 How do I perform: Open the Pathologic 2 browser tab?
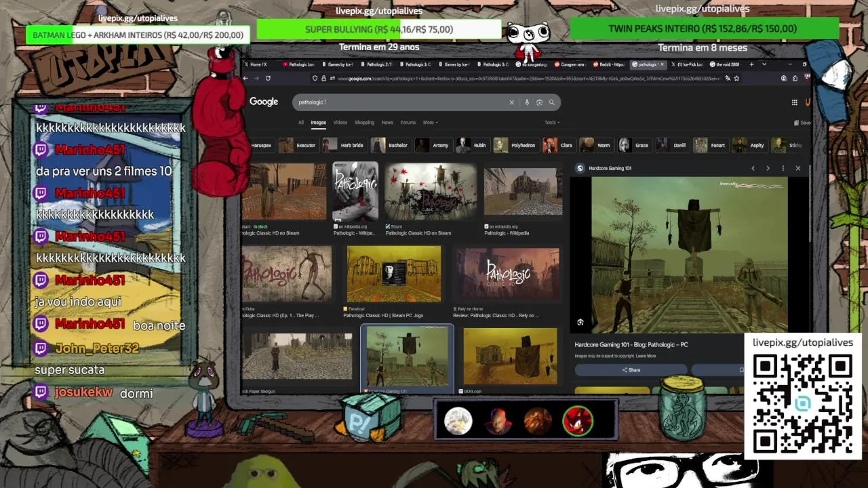(x=376, y=64)
